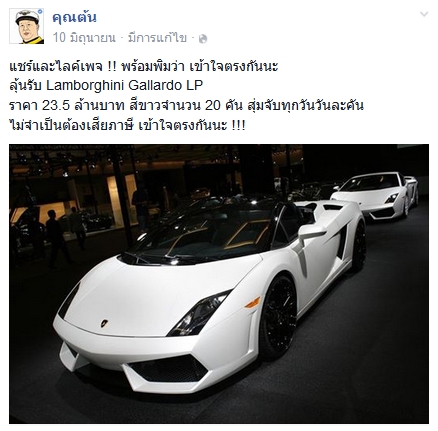The image size is (438, 431).
Task: Click the ไม่จำเป็นต้องเสียภาษี final line
Action: [127, 126]
